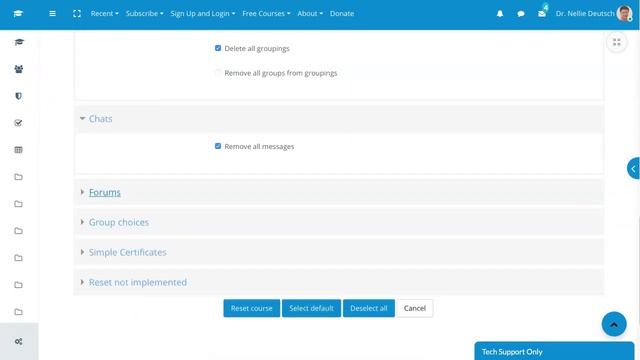Open the Badges shield sidebar icon
Viewport: 640px width, 360px height.
click(18, 96)
